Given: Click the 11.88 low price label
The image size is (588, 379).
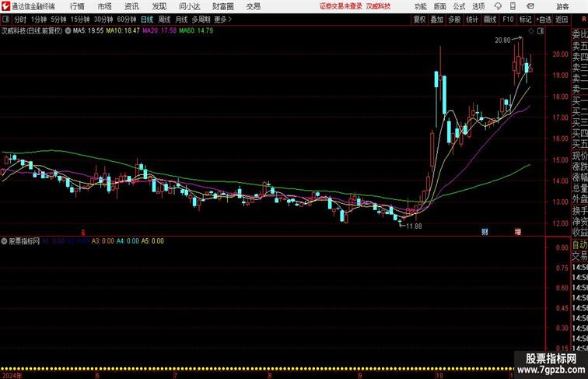Looking at the screenshot, I should point(414,226).
